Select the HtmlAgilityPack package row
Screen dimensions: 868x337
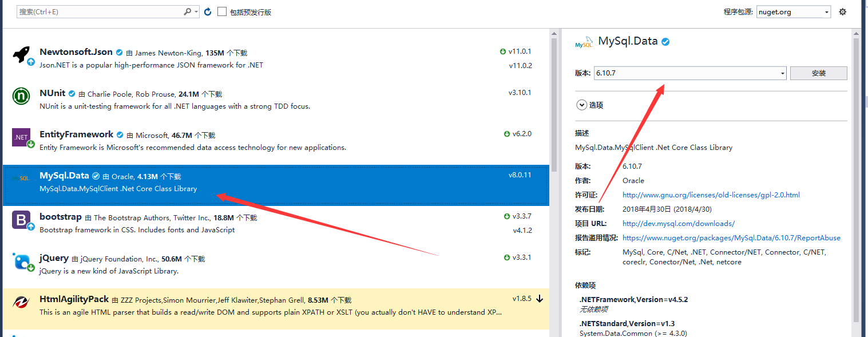click(276, 309)
